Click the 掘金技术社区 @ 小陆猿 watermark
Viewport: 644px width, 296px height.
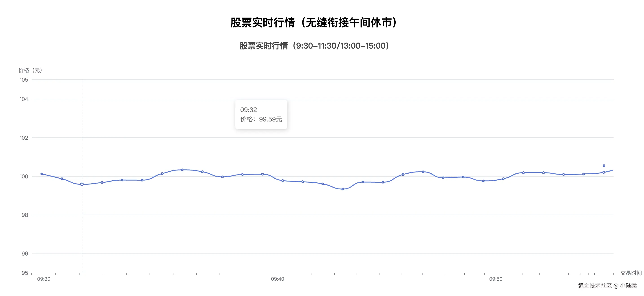tap(607, 286)
